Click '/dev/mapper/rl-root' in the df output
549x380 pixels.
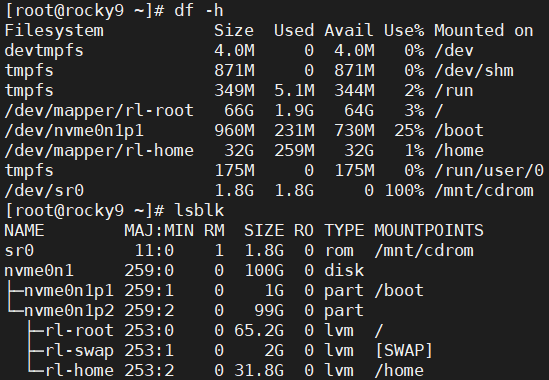point(99,110)
